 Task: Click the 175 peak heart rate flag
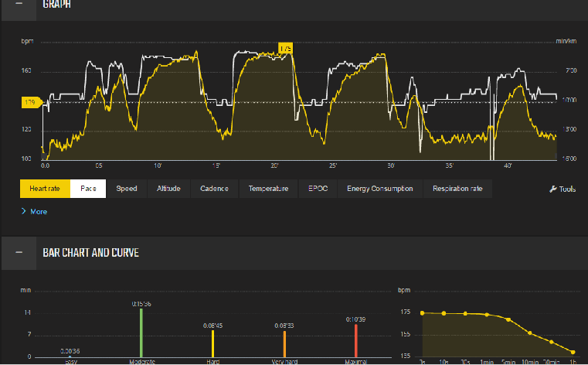(285, 49)
